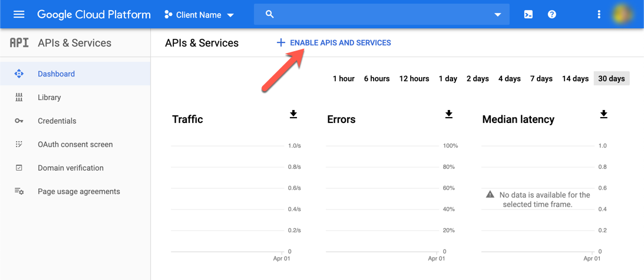Select the 7 days time range
This screenshot has width=644, height=280.
(x=541, y=79)
